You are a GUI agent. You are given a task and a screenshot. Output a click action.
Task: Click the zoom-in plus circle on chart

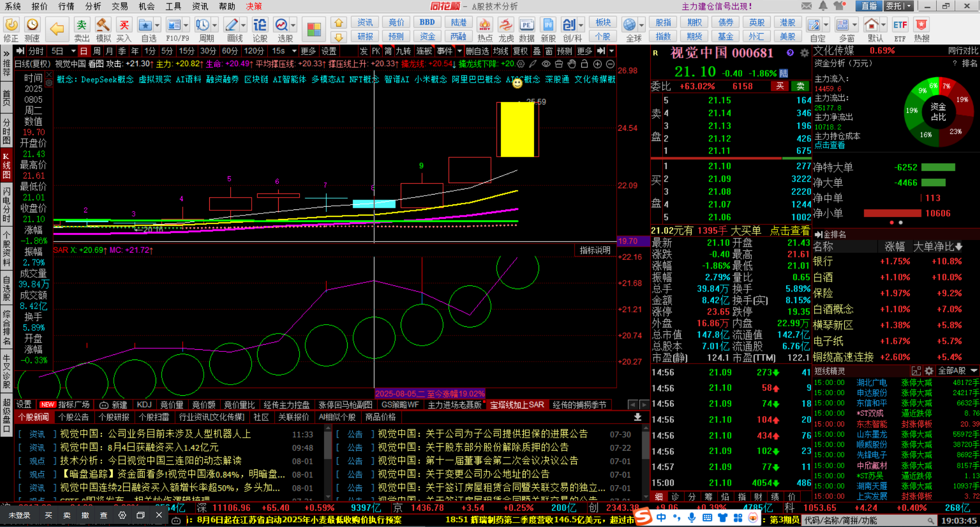tap(597, 64)
